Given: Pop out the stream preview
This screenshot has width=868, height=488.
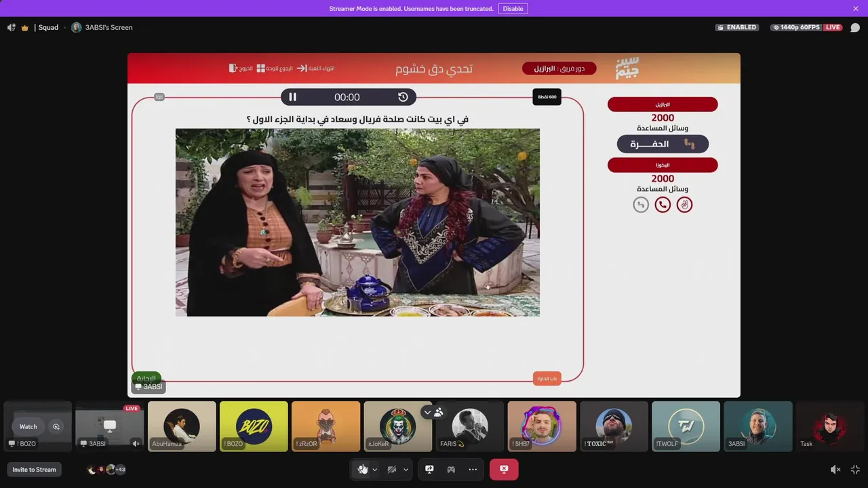Looking at the screenshot, I should click(x=56, y=426).
